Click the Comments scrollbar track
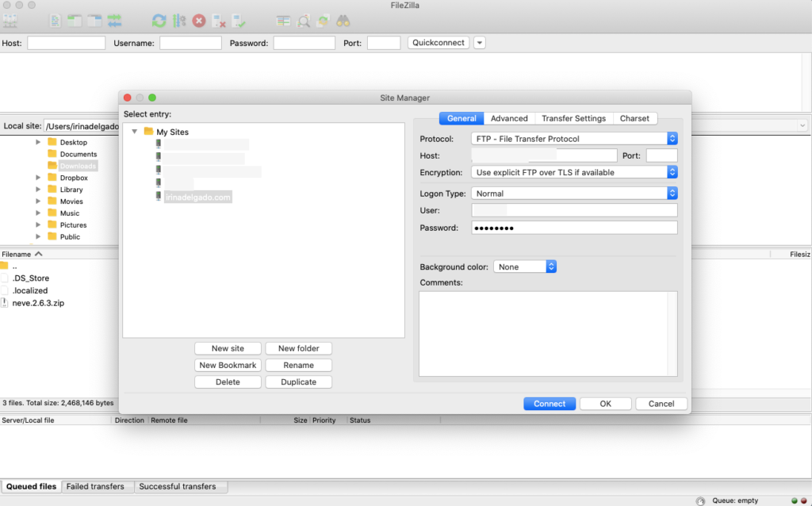This screenshot has width=812, height=506. tap(672, 334)
